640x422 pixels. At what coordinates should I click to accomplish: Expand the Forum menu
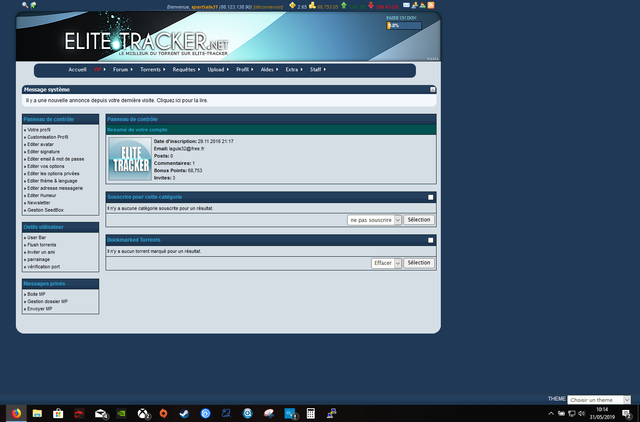click(123, 70)
